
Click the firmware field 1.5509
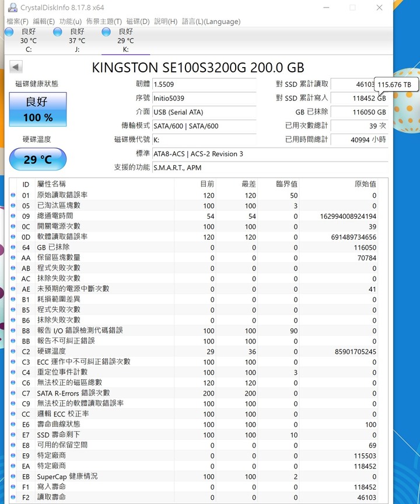(204, 85)
